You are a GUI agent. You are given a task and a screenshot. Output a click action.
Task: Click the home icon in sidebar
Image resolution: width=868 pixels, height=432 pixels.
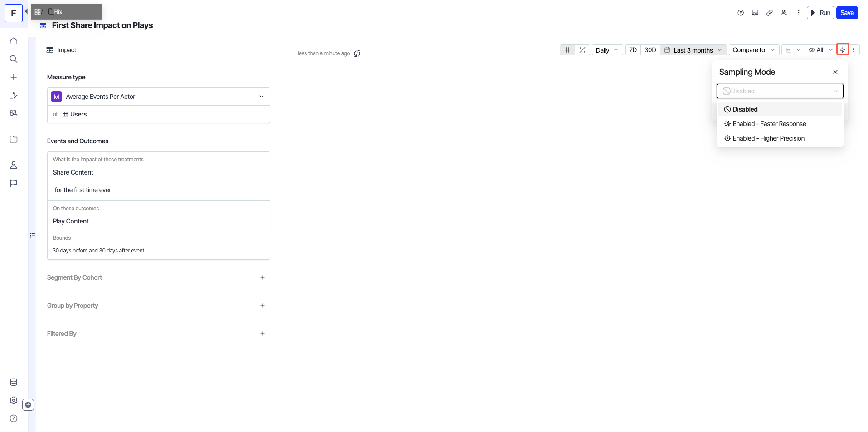pos(14,41)
